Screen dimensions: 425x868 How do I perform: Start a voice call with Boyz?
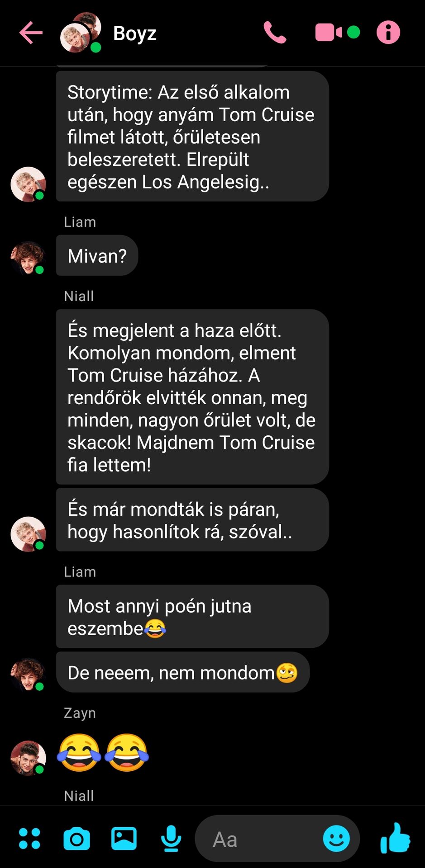275,33
